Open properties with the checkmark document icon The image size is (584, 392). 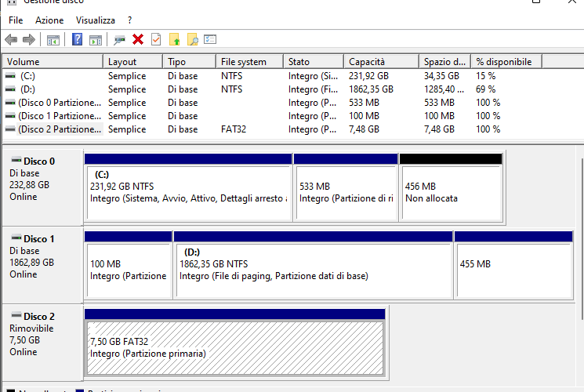coord(156,39)
